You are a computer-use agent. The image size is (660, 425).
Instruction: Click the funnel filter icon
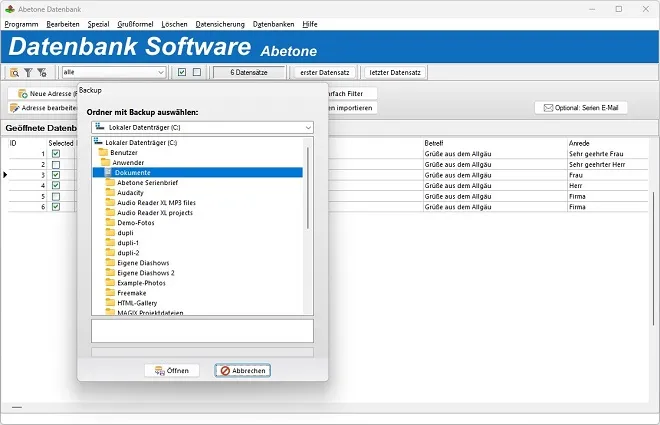tap(28, 73)
